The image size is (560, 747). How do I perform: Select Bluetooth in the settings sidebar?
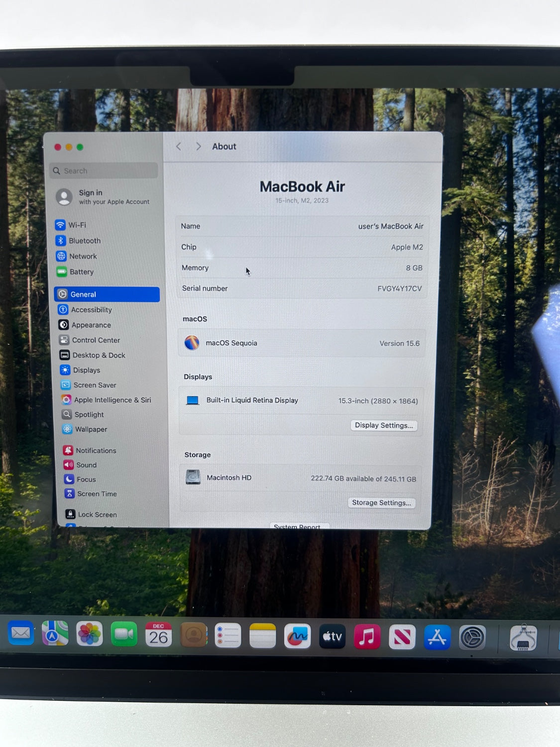coord(84,241)
